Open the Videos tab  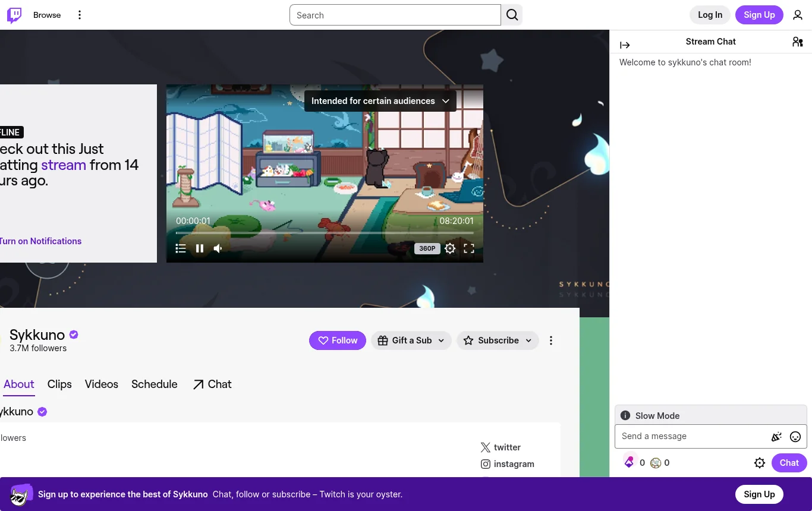coord(102,384)
